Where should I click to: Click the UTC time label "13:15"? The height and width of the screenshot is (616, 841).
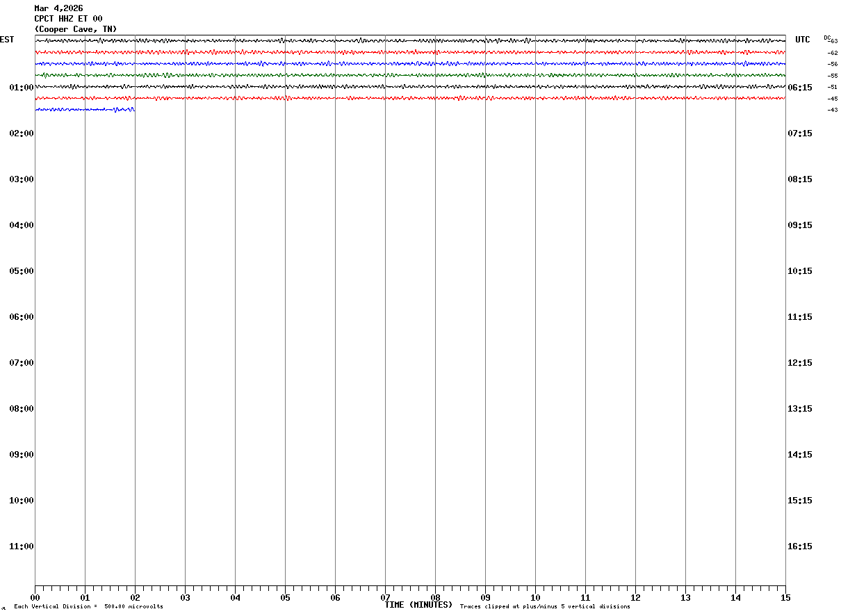pos(800,409)
